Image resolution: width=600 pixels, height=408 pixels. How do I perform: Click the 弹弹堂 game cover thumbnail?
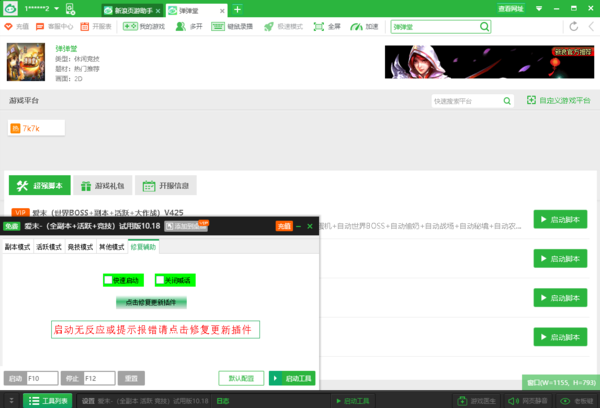click(x=26, y=62)
